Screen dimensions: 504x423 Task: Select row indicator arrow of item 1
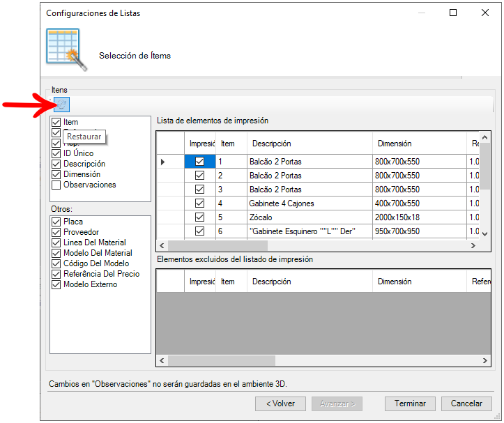162,162
